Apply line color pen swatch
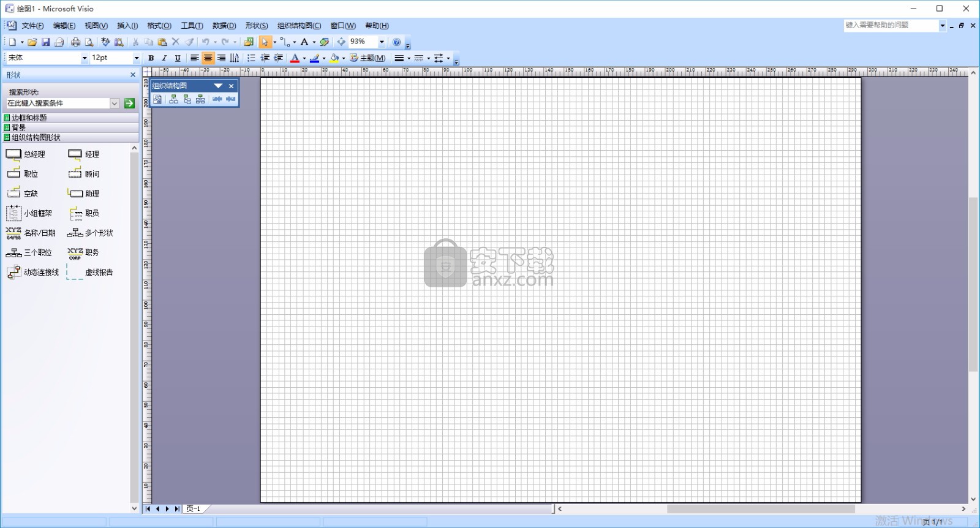 point(314,58)
